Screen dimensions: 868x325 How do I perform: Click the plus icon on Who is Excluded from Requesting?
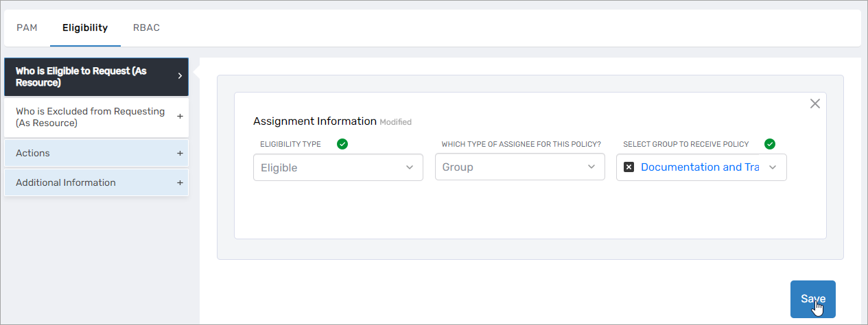tap(180, 117)
